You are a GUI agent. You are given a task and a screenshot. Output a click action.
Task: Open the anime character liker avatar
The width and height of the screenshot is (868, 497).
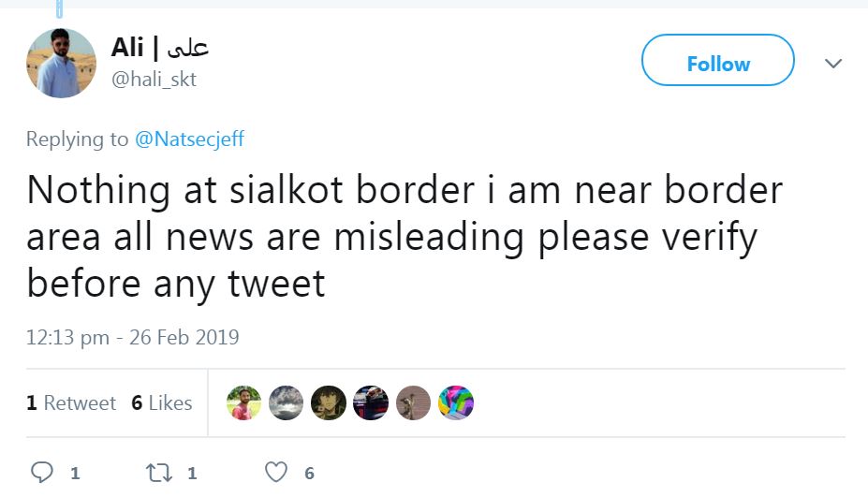point(329,403)
